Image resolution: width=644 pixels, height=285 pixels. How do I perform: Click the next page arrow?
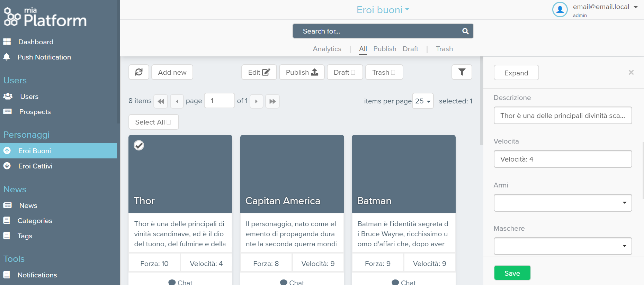coord(256,101)
